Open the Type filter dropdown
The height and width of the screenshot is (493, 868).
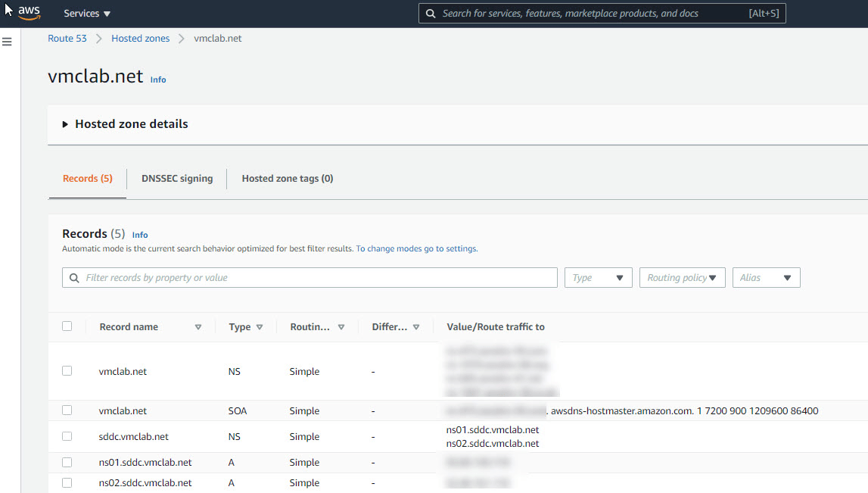click(x=599, y=277)
